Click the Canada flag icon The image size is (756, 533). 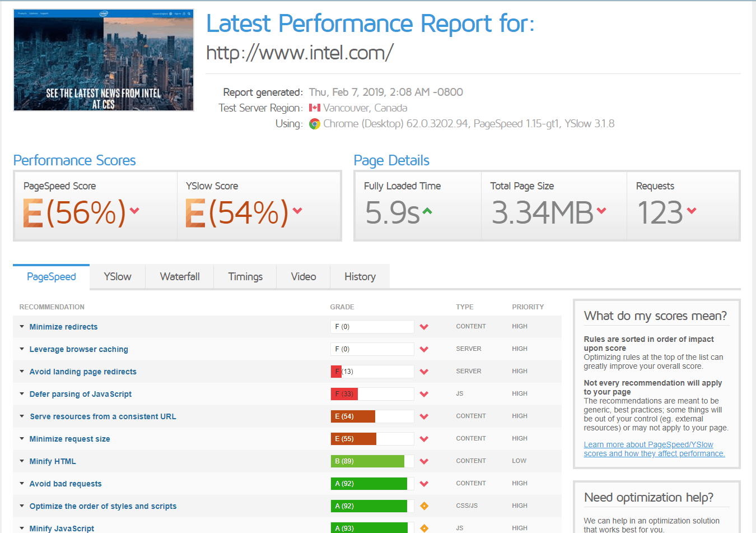[315, 108]
